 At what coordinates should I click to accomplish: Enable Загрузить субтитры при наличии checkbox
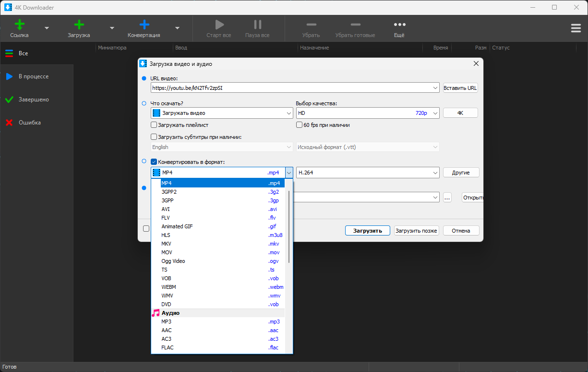(x=154, y=137)
